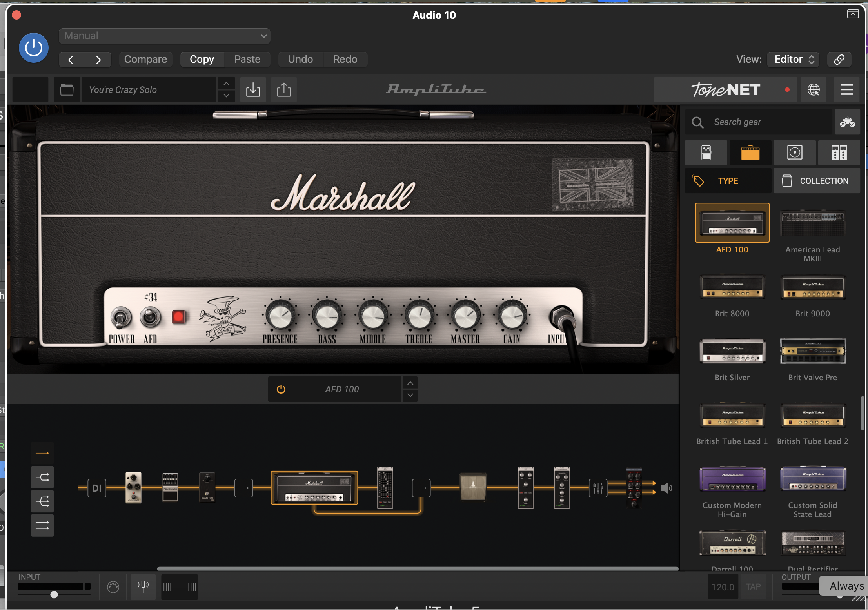The image size is (868, 610).
Task: Toggle the AFD mode switch
Action: (150, 317)
